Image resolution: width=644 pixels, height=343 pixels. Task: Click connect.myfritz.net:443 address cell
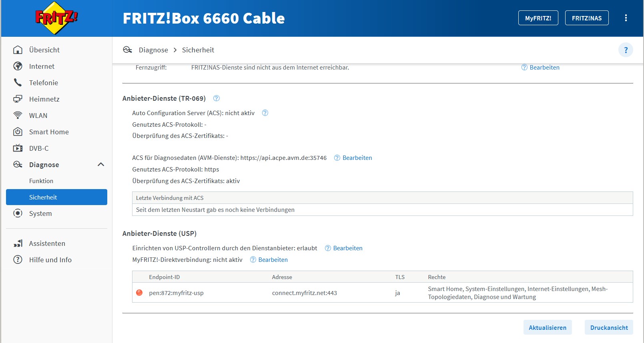click(x=305, y=293)
